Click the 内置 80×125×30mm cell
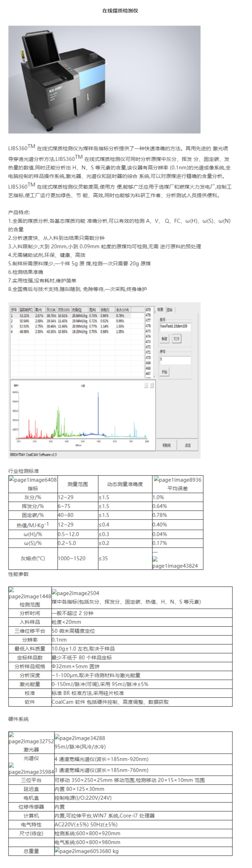The height and width of the screenshot is (868, 252). coord(143,789)
